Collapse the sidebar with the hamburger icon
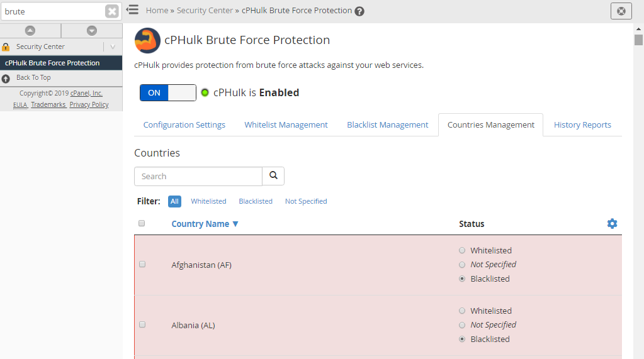The image size is (644, 359). 132,10
